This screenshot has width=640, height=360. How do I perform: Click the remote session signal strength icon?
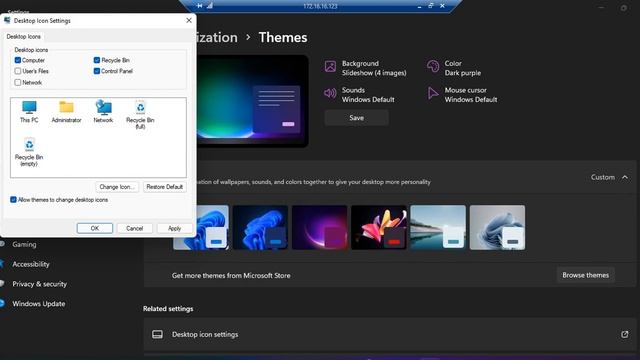(x=210, y=6)
